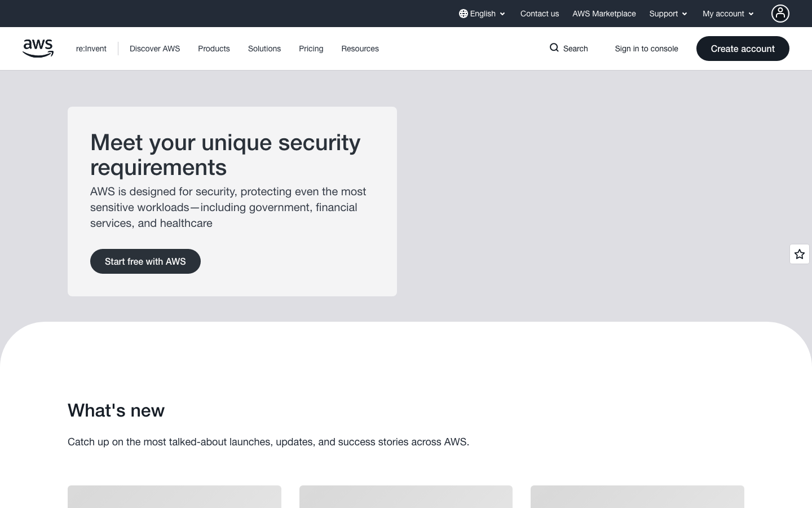Click the 'Catch up on the most talked-about' text
812x508 pixels.
click(268, 442)
